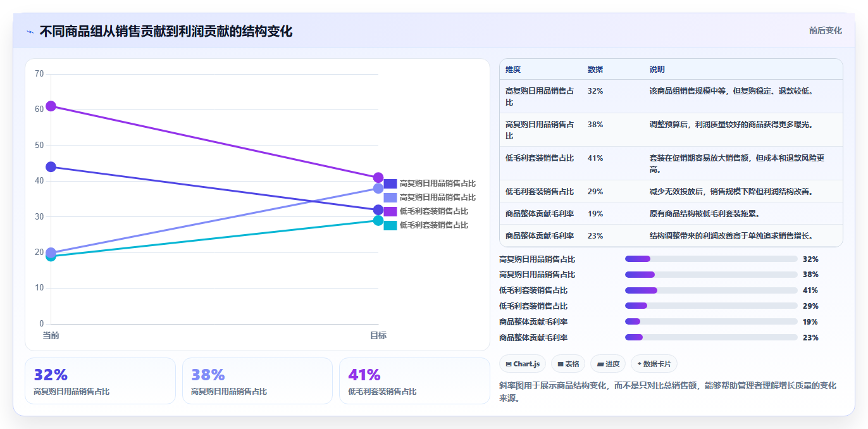Open the 41% summary card for 低毛利套装销售占比
The image size is (868, 429).
tap(414, 381)
